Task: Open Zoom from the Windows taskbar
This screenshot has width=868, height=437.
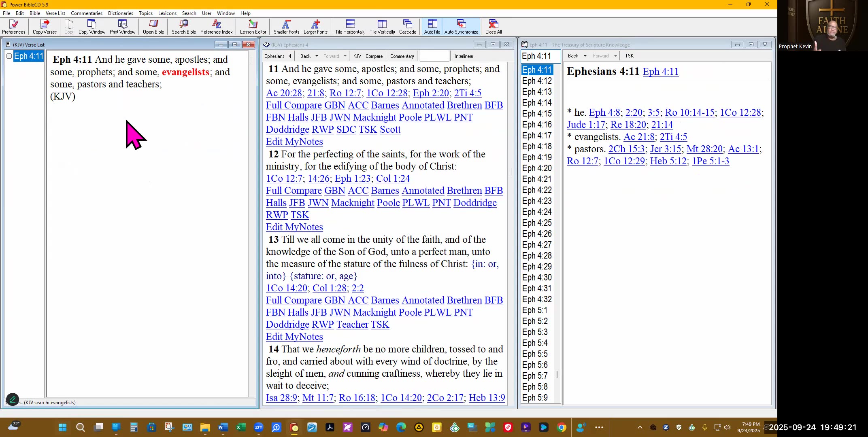Action: pos(258,427)
